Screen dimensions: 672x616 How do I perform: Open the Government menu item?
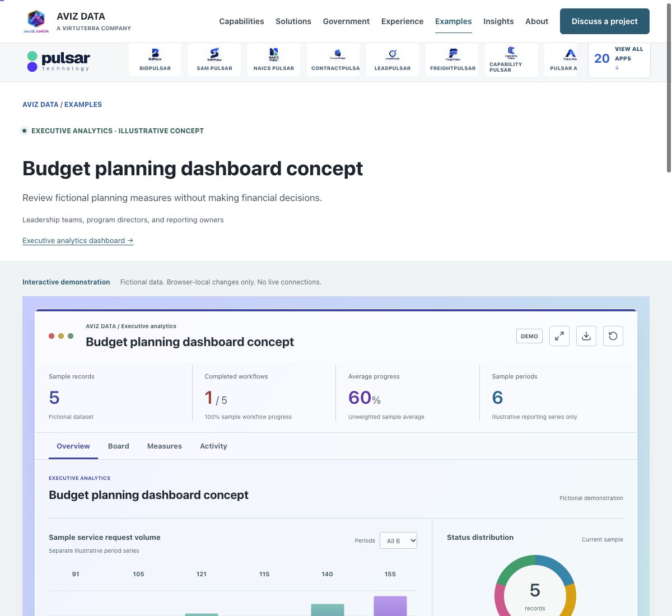tap(346, 21)
